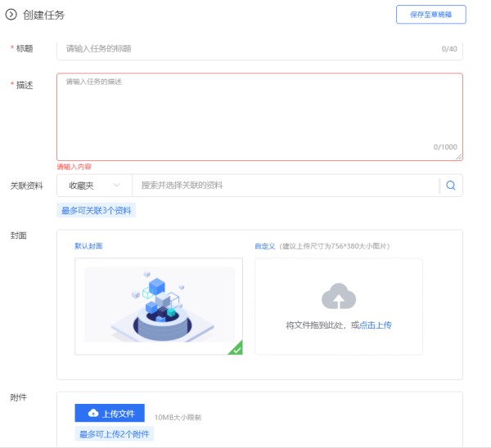Click the description resize handle corner

coord(459,157)
